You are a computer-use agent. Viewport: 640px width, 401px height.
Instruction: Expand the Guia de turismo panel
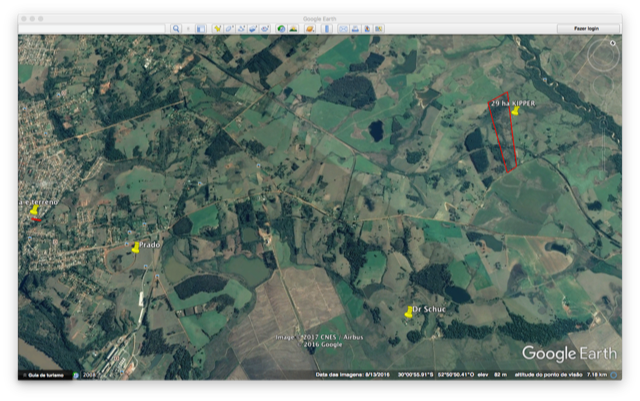[45, 374]
